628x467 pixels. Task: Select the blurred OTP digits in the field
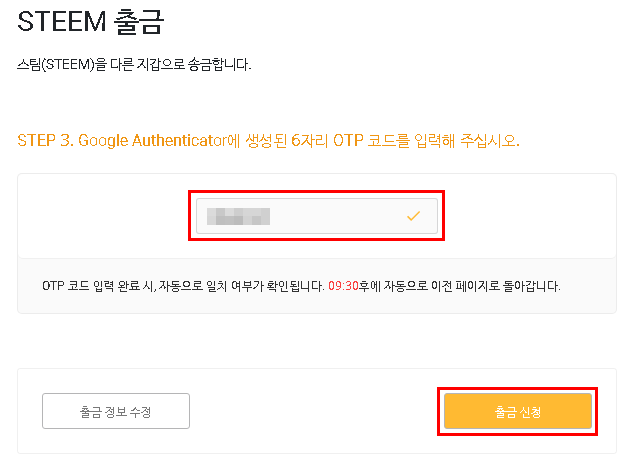coord(236,216)
